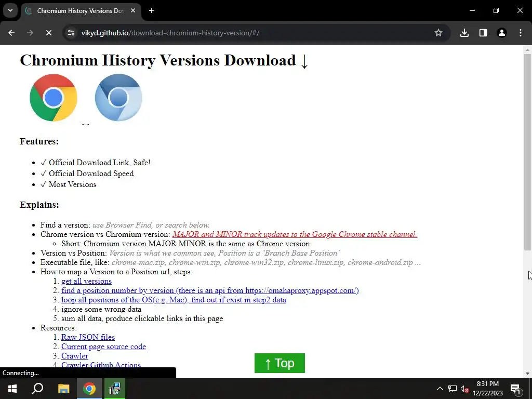Click the forward navigation arrow

pyautogui.click(x=30, y=33)
